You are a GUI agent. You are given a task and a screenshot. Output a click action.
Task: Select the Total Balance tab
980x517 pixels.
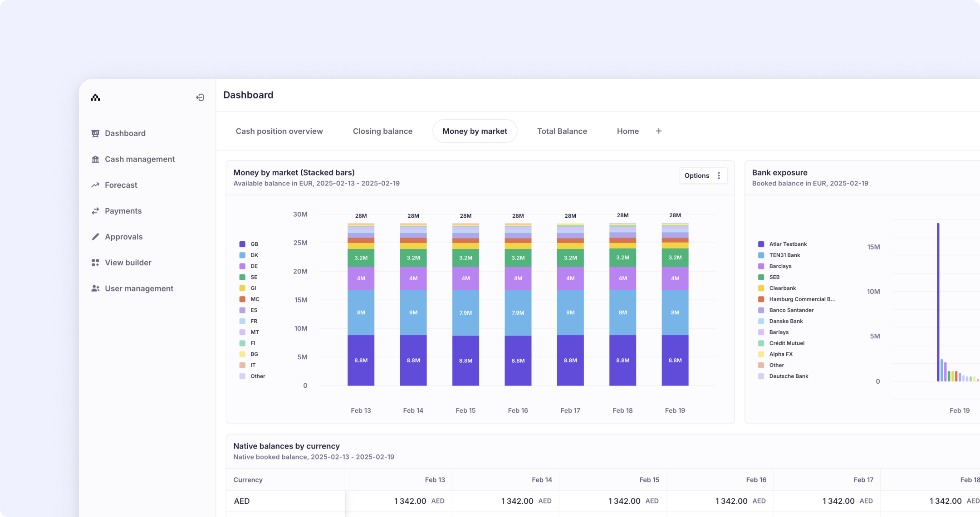[x=562, y=131]
